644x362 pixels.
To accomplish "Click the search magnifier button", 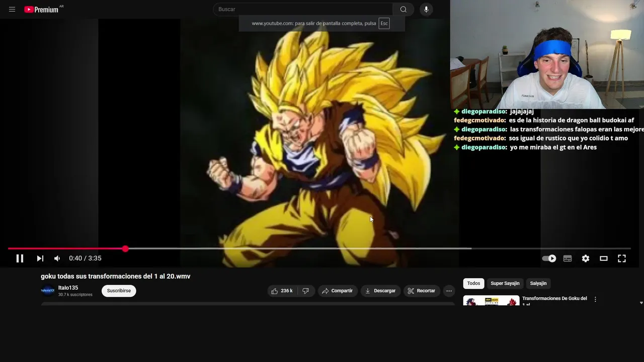I will tap(403, 9).
